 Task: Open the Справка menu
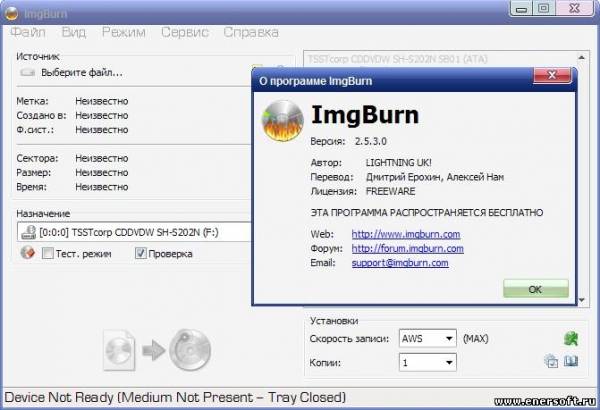[251, 32]
